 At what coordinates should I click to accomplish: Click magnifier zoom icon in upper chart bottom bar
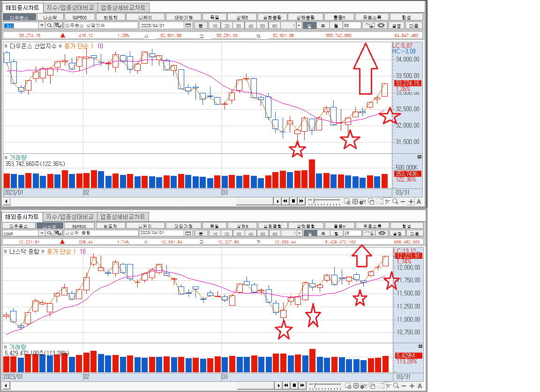(395, 202)
